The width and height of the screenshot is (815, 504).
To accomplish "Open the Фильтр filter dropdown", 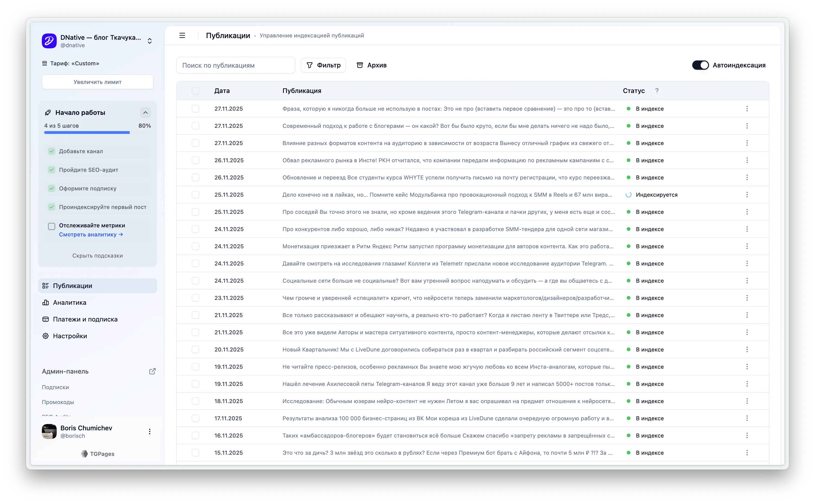I will coord(323,65).
